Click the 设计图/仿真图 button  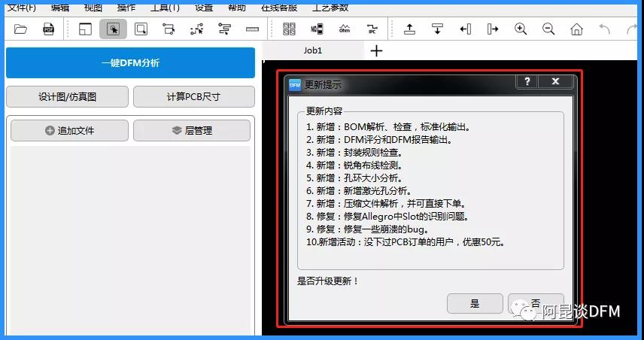point(68,97)
